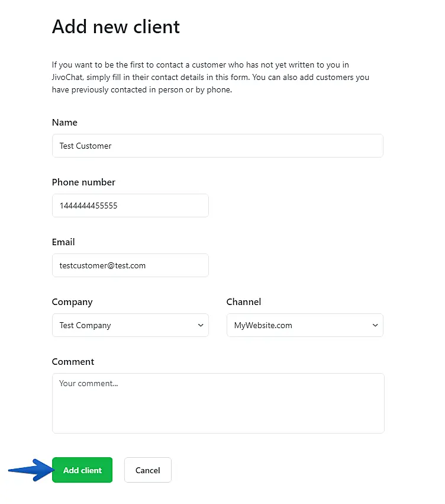This screenshot has height=504, width=445.
Task: Click the Add new client heading
Action: pyautogui.click(x=116, y=27)
